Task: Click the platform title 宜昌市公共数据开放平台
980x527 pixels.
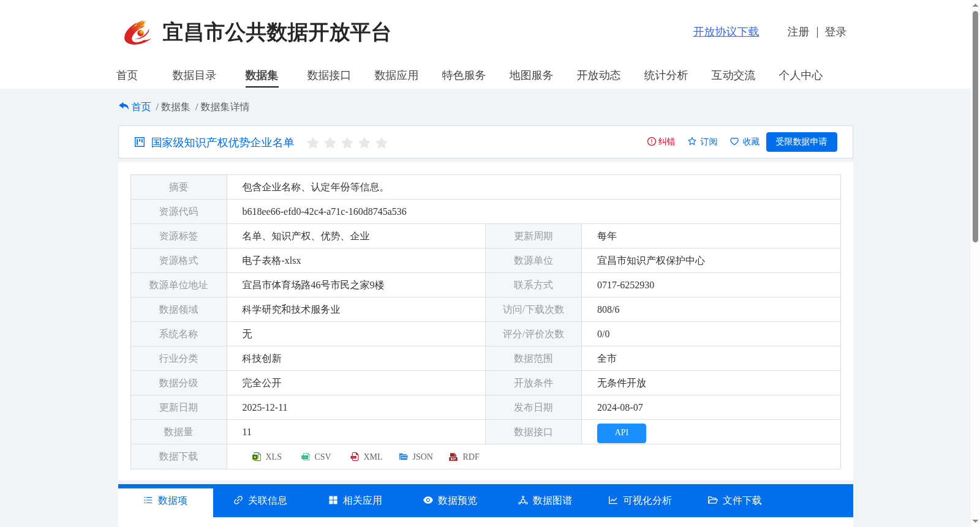Action: click(x=276, y=32)
